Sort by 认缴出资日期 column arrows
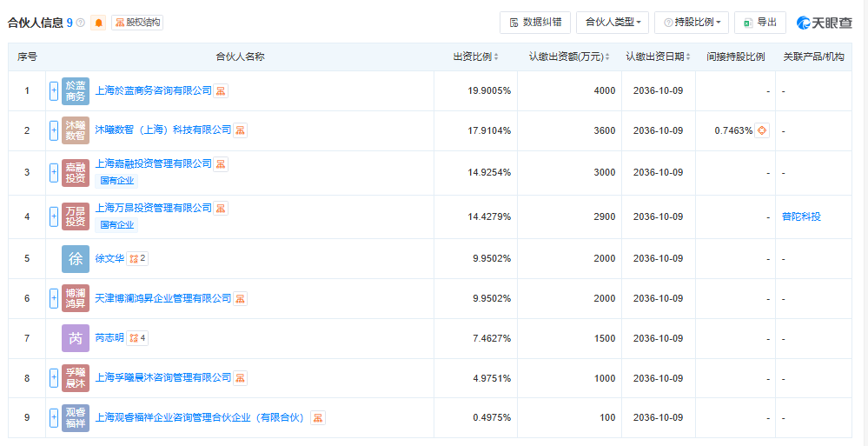 pos(688,57)
